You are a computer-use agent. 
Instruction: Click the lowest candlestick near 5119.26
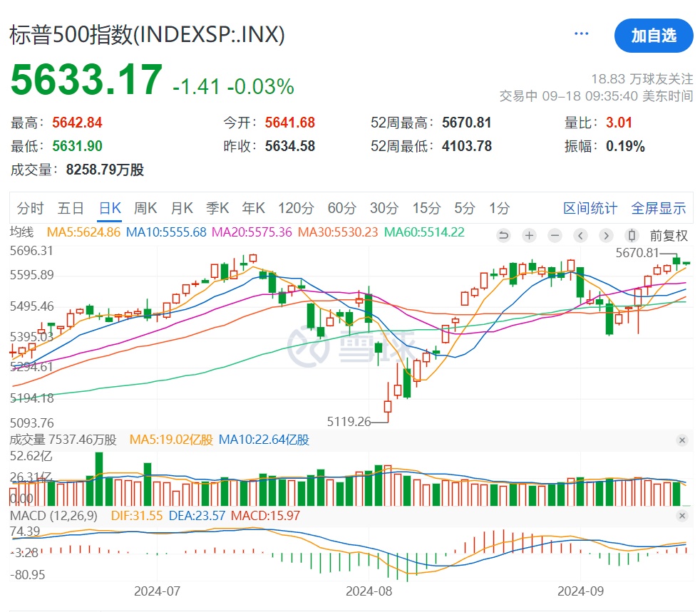coord(388,406)
